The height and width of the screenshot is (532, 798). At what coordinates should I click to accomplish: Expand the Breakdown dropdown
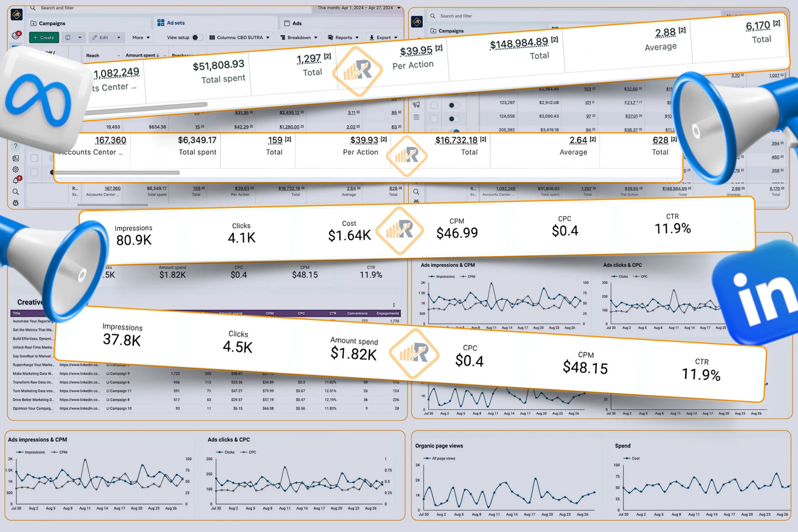click(299, 38)
